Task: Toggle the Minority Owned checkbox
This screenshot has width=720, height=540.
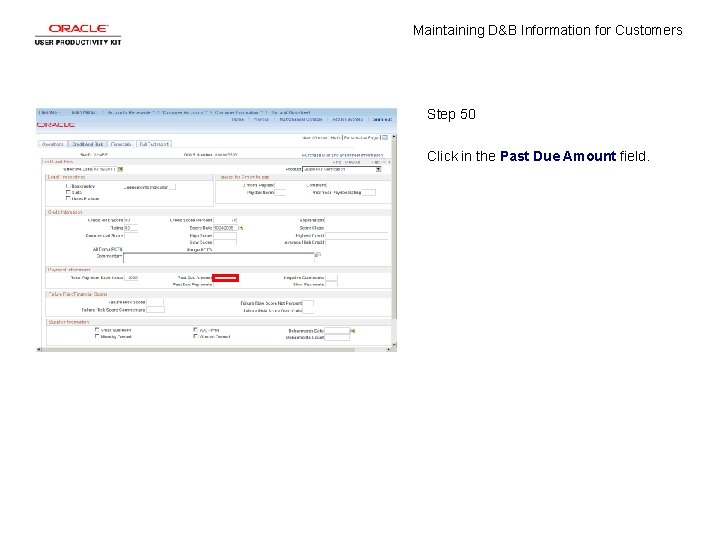Action: [x=97, y=336]
